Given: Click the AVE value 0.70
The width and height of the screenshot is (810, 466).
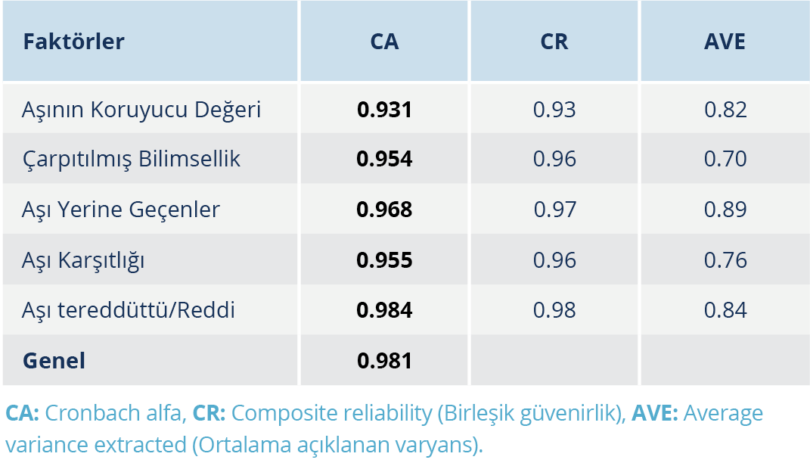Looking at the screenshot, I should (x=725, y=159).
